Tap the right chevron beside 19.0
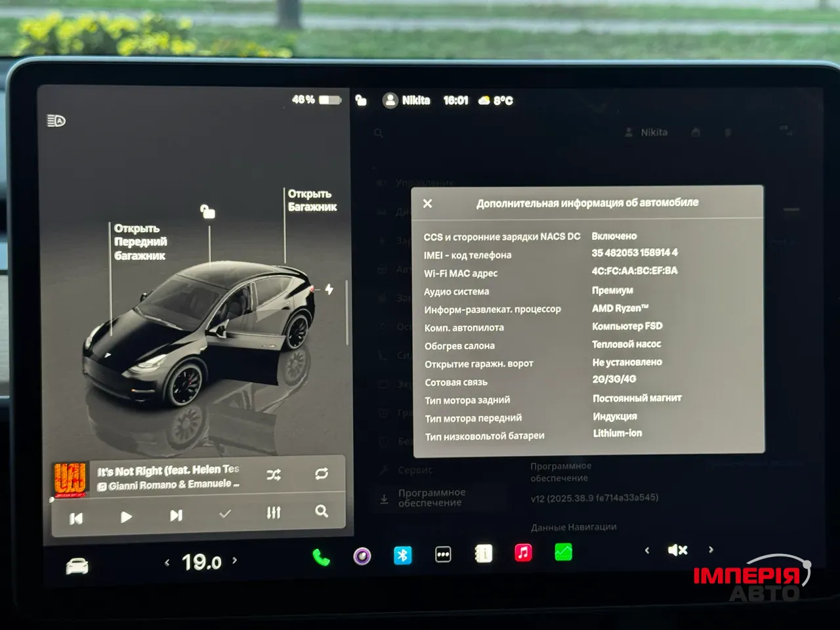840x630 pixels. point(234,561)
